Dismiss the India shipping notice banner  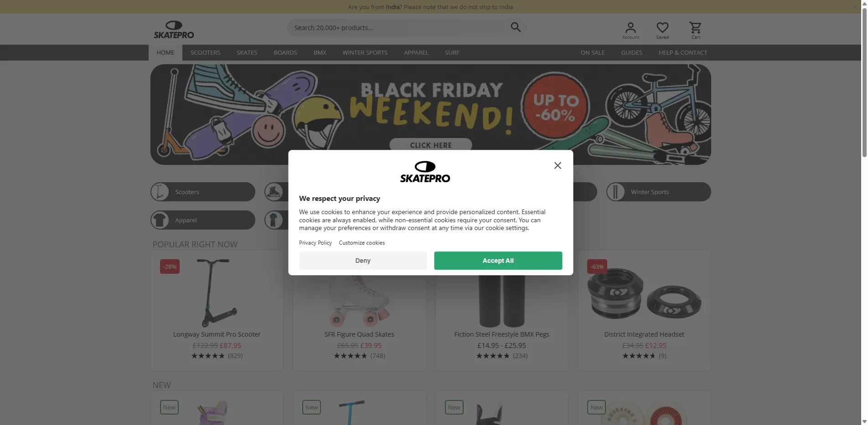[855, 7]
